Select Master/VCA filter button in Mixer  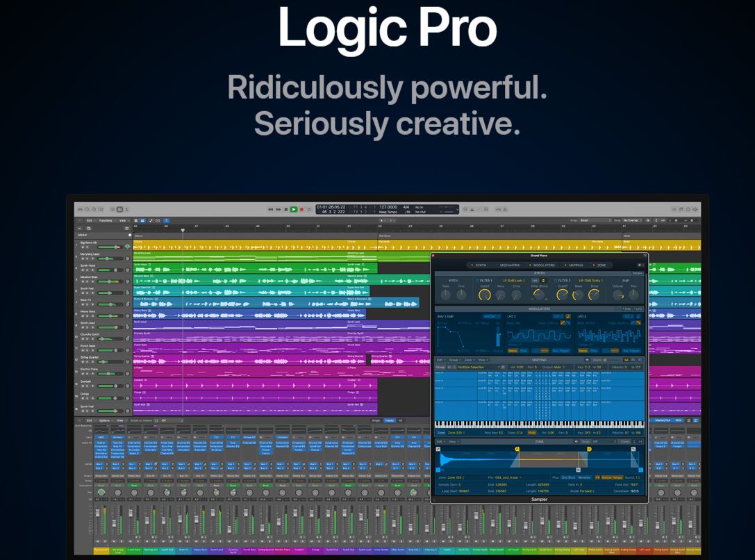[663, 420]
